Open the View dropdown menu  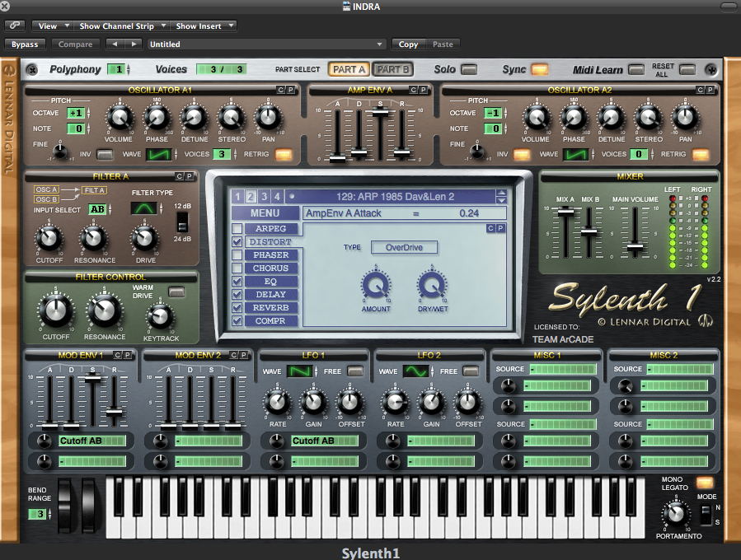tap(54, 26)
